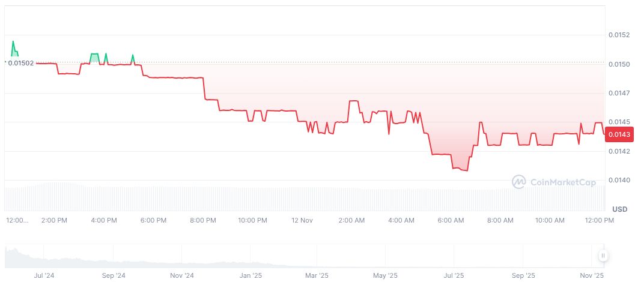Click the 6:00 AM time axis label
This screenshot has width=644, height=282.
451,220
